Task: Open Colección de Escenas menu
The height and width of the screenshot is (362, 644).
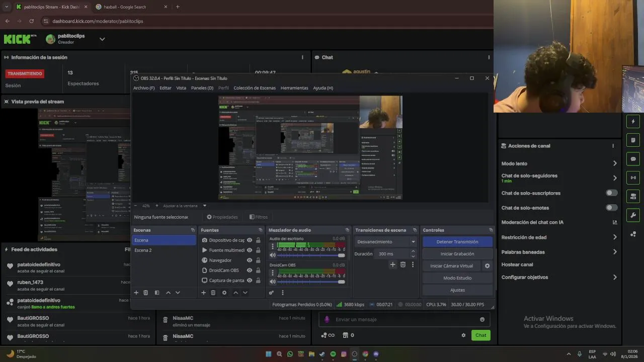Action: point(255,88)
